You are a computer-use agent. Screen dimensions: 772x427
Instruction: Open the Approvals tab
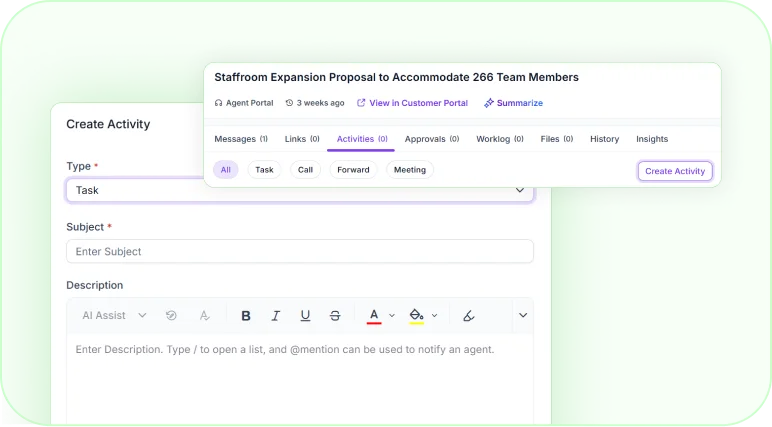pyautogui.click(x=432, y=139)
